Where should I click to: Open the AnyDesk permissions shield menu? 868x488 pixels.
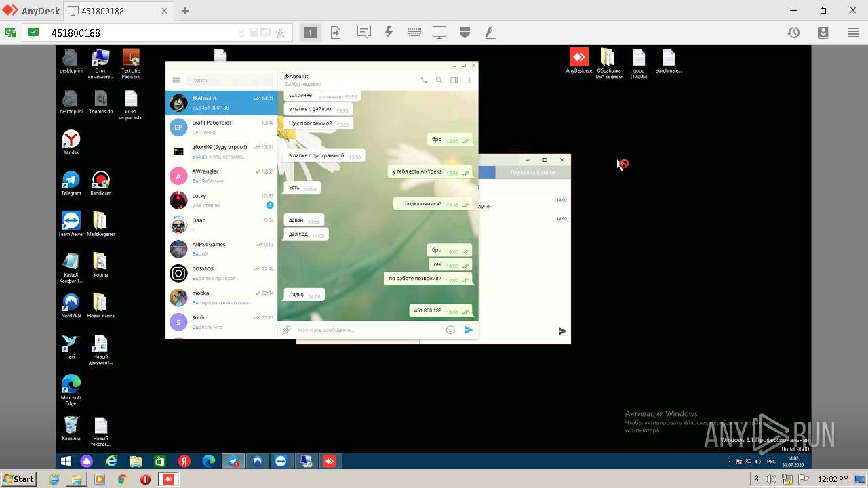[x=465, y=33]
